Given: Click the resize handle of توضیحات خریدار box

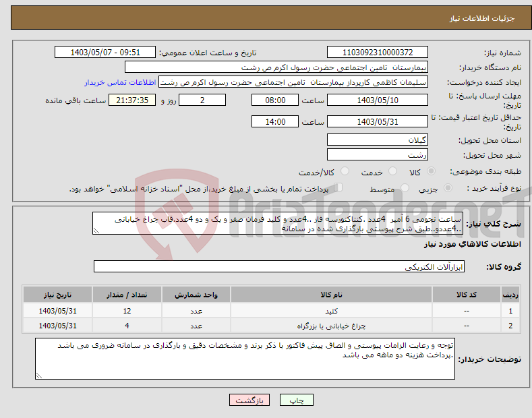Looking at the screenshot, I should coord(39,376).
